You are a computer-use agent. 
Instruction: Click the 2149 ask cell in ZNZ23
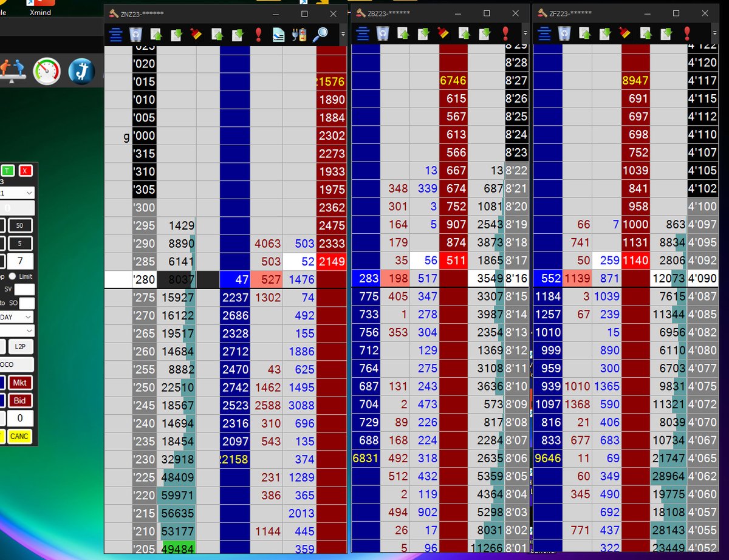[x=332, y=262]
